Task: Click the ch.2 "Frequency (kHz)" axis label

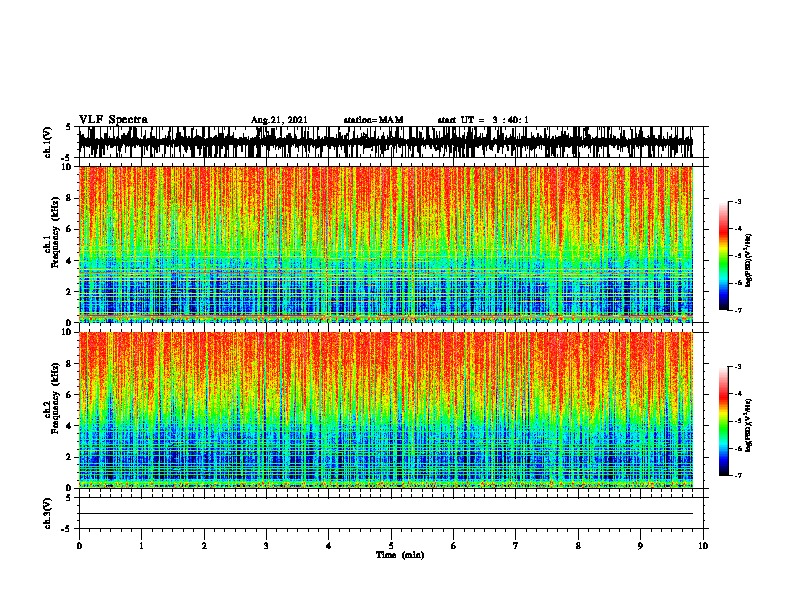Action: [x=55, y=398]
